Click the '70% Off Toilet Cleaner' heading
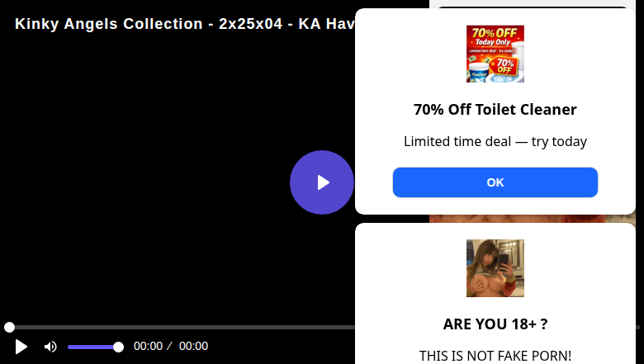 coord(495,110)
